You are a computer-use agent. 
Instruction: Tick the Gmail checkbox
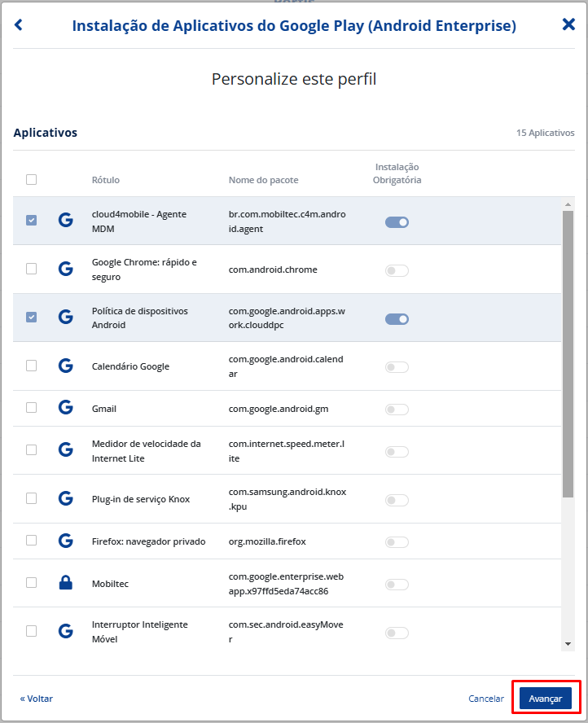(32, 408)
